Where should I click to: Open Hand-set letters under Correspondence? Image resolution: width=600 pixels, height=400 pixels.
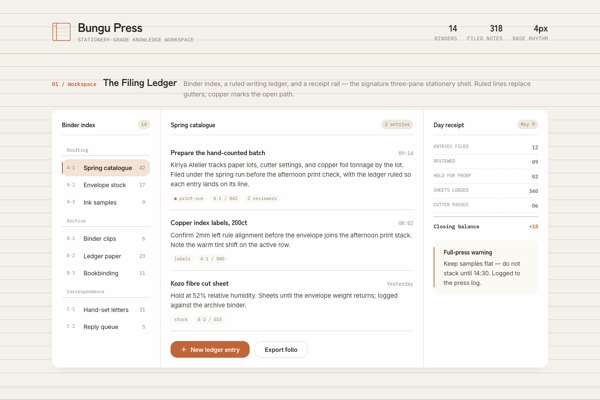pyautogui.click(x=106, y=309)
